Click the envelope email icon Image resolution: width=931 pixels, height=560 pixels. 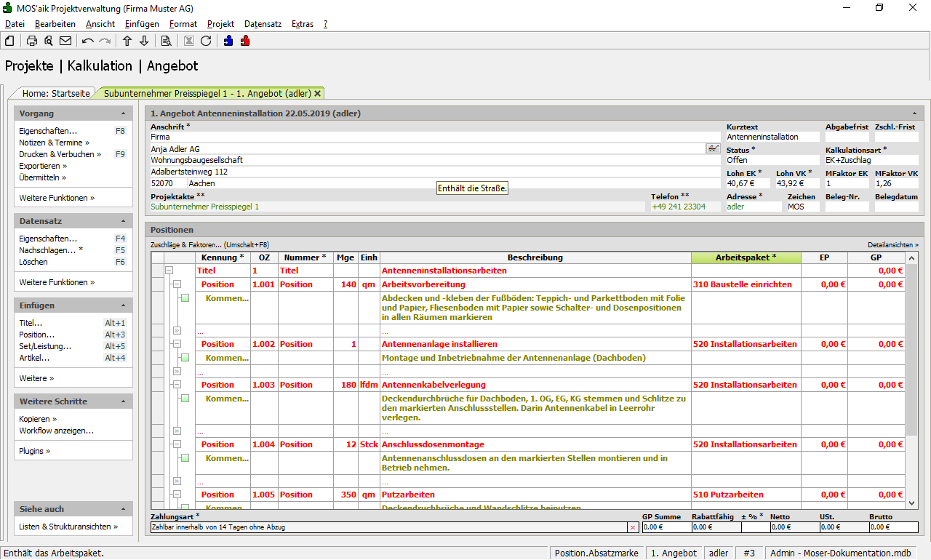[x=65, y=41]
